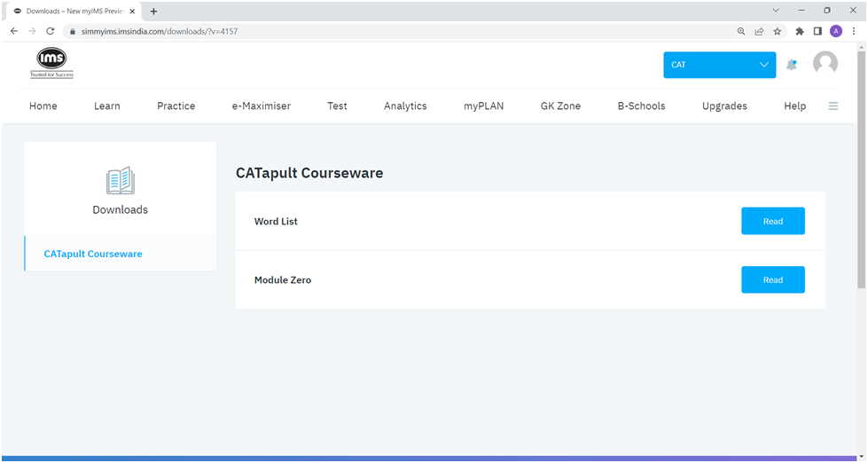Open the GK Zone menu
This screenshot has width=868, height=463.
(560, 106)
